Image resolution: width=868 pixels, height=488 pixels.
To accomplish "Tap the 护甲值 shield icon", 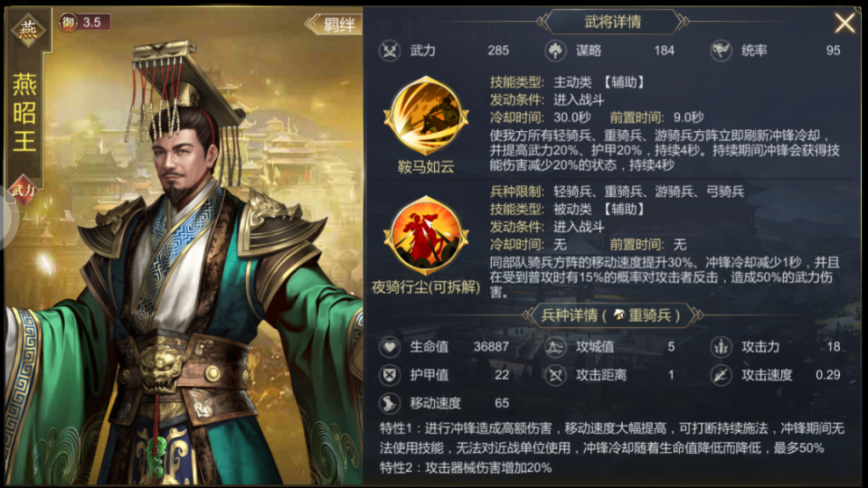I will tap(390, 375).
